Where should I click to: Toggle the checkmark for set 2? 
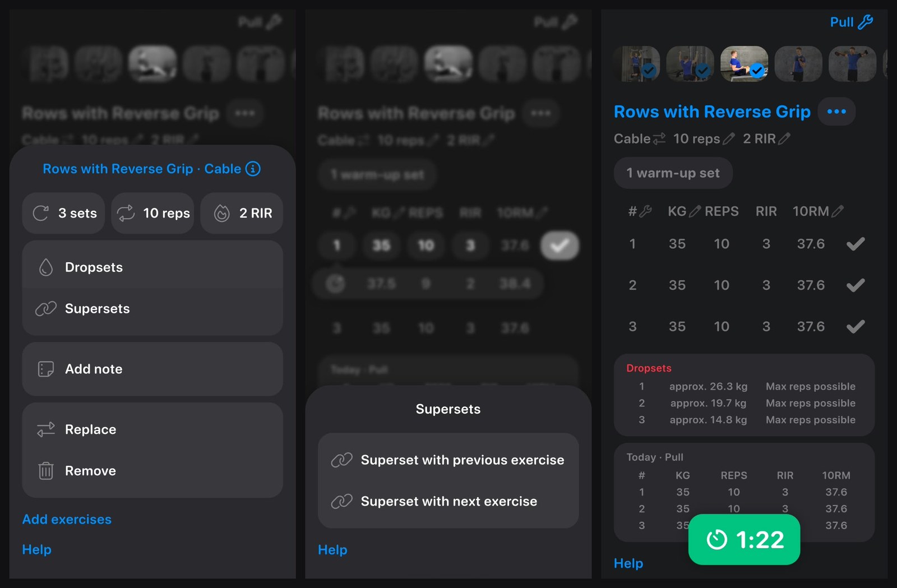tap(856, 285)
